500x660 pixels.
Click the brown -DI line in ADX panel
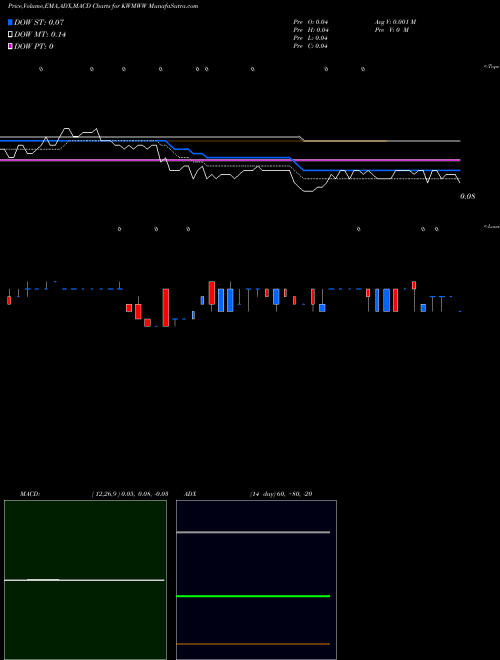point(253,644)
